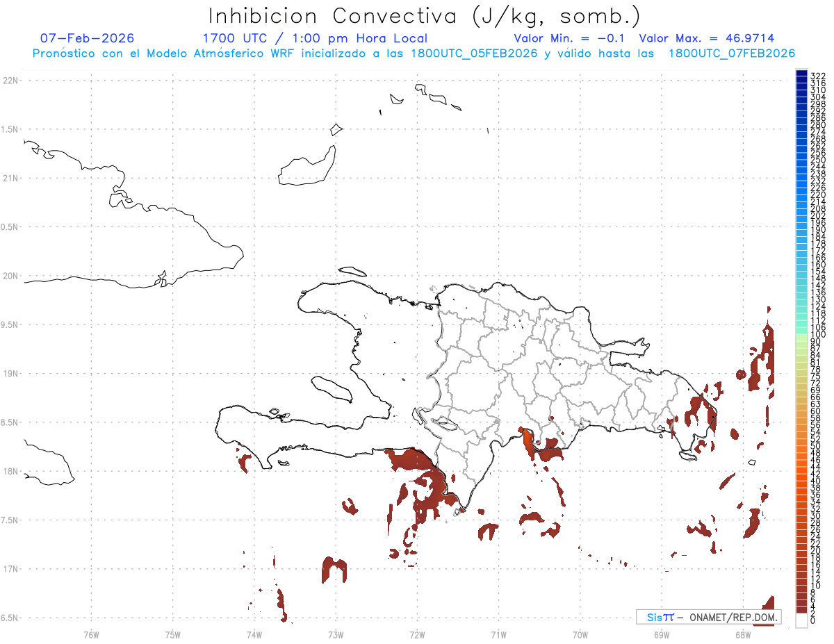
Task: Click the clipped "1.5N" latitude label
Action: click(x=10, y=129)
